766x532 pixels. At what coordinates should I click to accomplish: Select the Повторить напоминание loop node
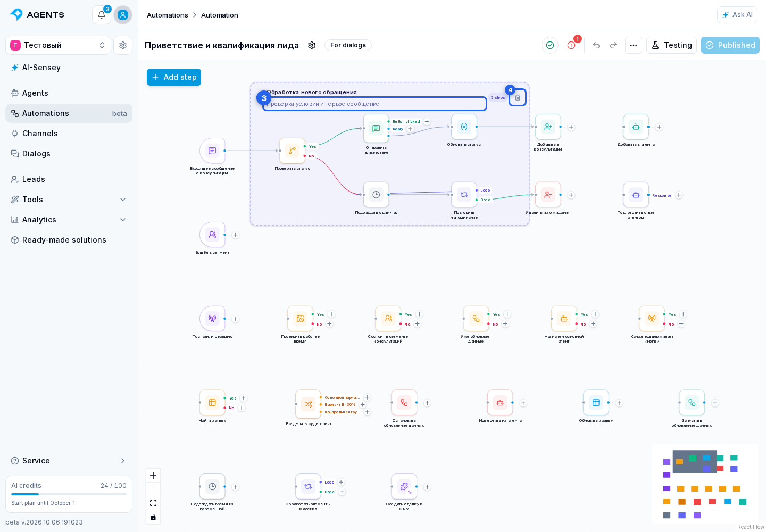[464, 195]
